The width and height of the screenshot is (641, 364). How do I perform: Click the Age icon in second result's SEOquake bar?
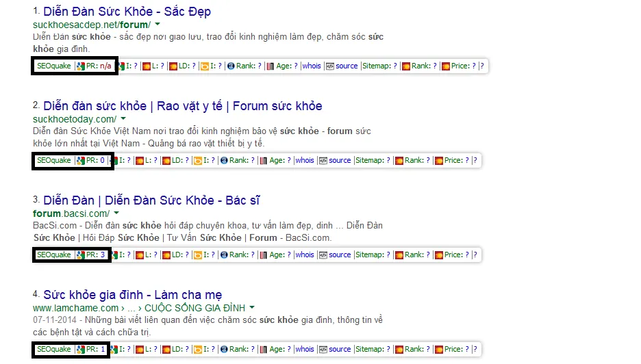(263, 161)
